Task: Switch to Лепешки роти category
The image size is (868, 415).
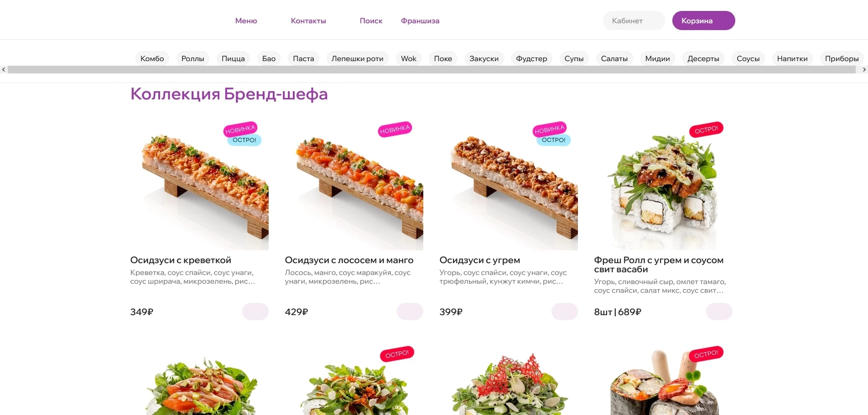Action: click(358, 58)
